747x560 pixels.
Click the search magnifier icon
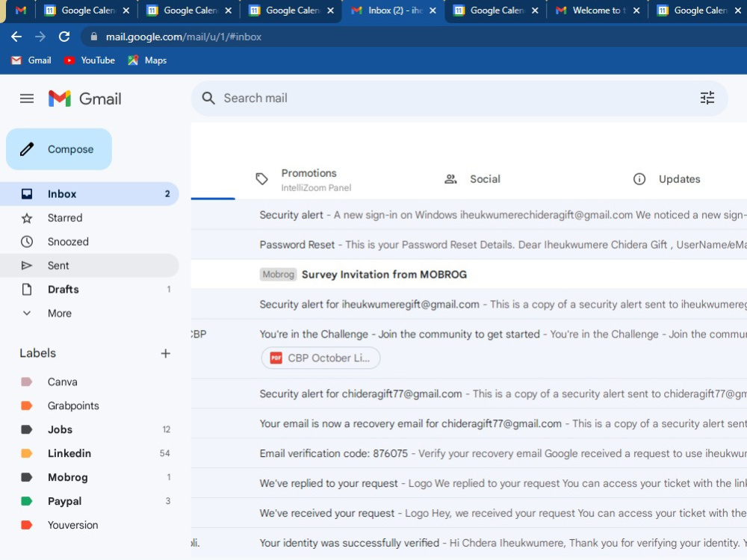208,98
